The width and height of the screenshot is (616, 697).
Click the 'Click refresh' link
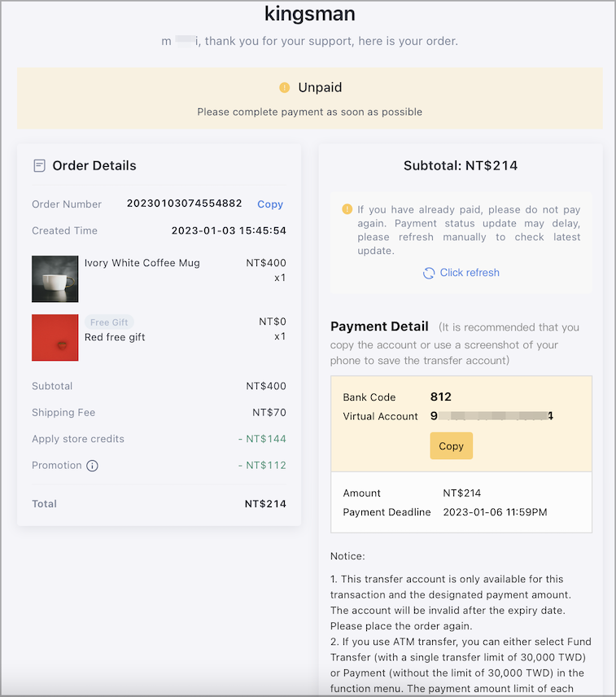[470, 273]
